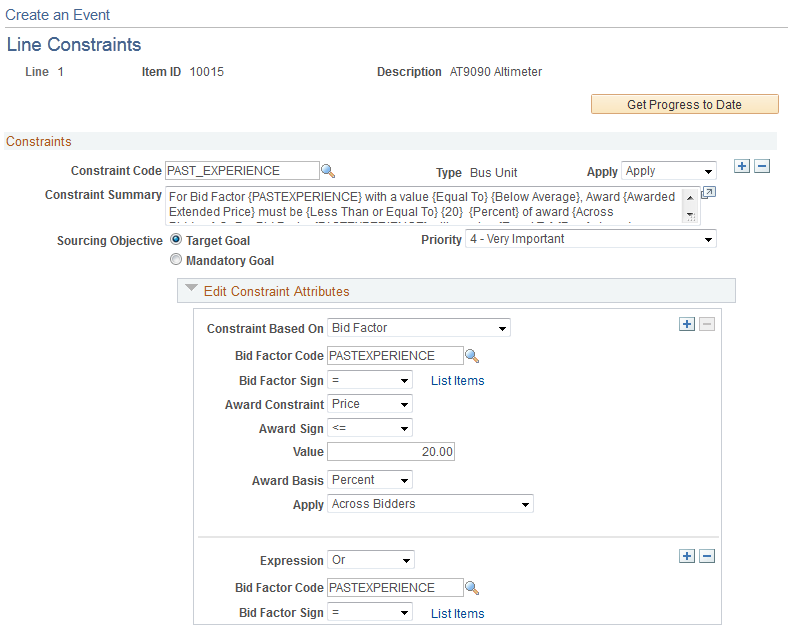Screen dimensions: 788x634
Task: Pop out the Constraint Summary text box
Action: tap(709, 192)
